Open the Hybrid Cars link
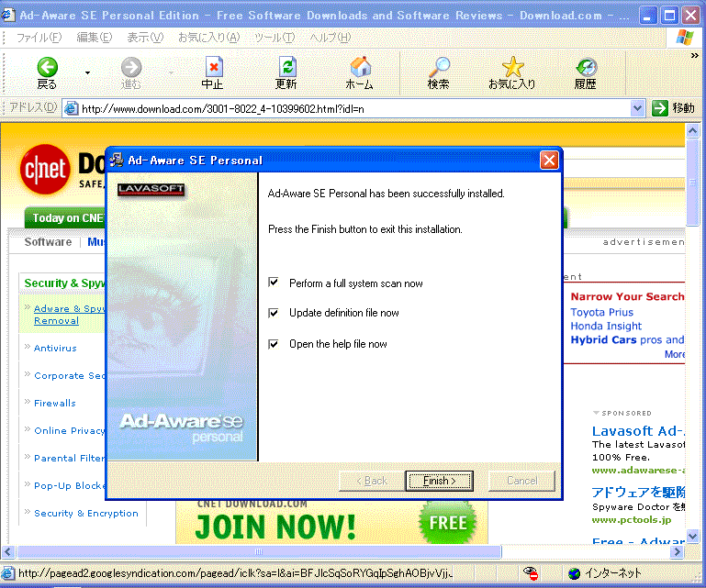Screen dimensions: 706x588 [x=603, y=339]
